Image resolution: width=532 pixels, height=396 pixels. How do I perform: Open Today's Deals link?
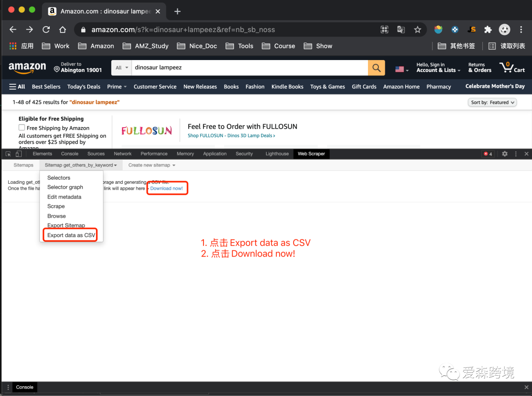pos(84,87)
